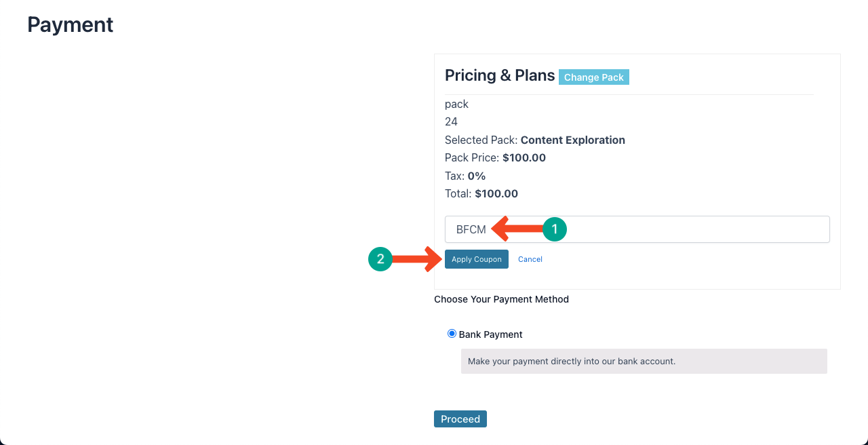
Task: Click the green circle numbered 1
Action: [x=554, y=229]
